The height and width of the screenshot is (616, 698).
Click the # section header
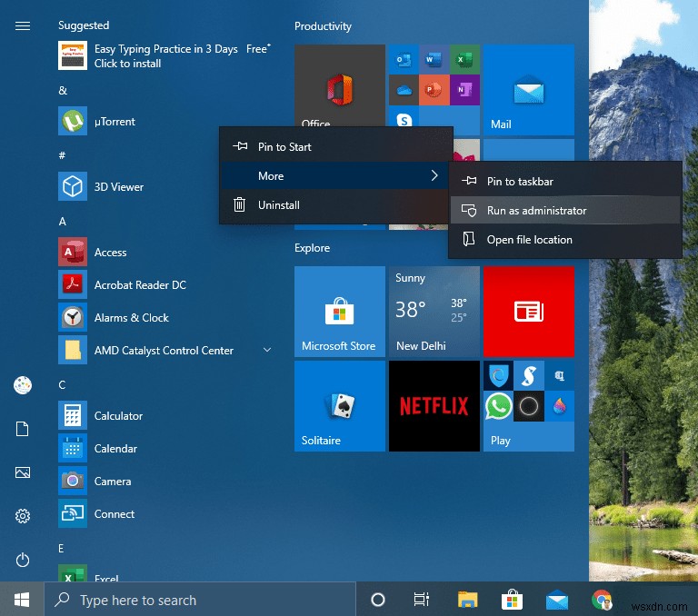tap(63, 155)
